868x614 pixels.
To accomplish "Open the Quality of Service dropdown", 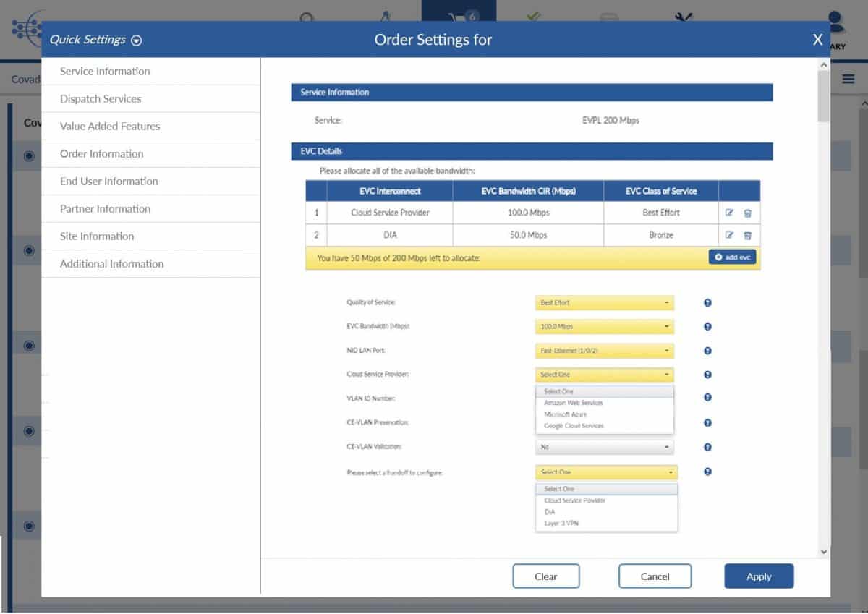I will point(604,303).
